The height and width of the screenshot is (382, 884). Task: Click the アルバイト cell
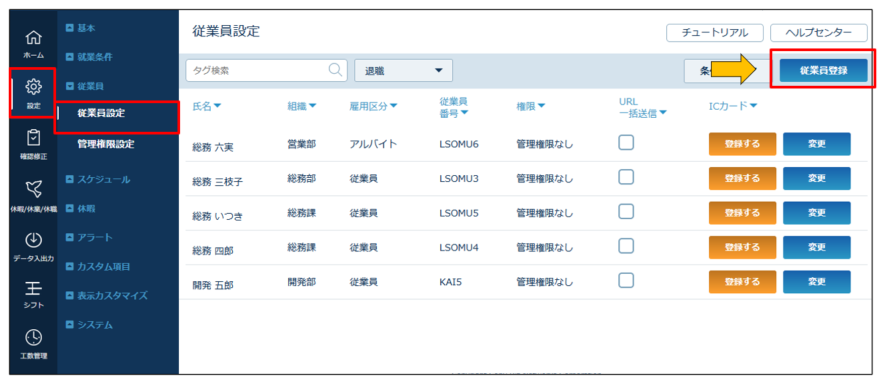click(x=373, y=144)
